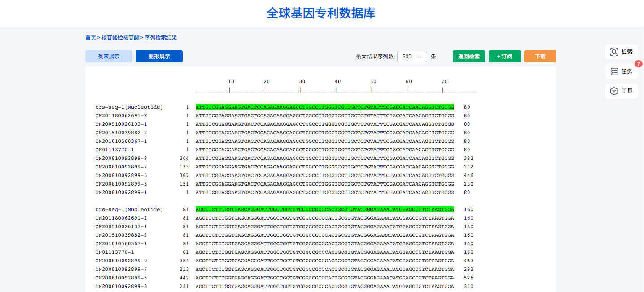Click the 全球基因专利数据库 site title
This screenshot has width=644, height=292.
321,13
